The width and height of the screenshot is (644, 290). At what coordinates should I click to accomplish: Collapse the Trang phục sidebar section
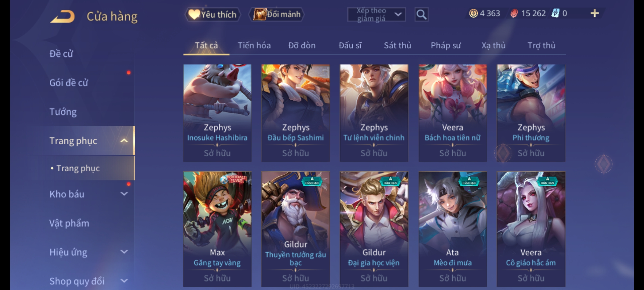[x=124, y=141]
